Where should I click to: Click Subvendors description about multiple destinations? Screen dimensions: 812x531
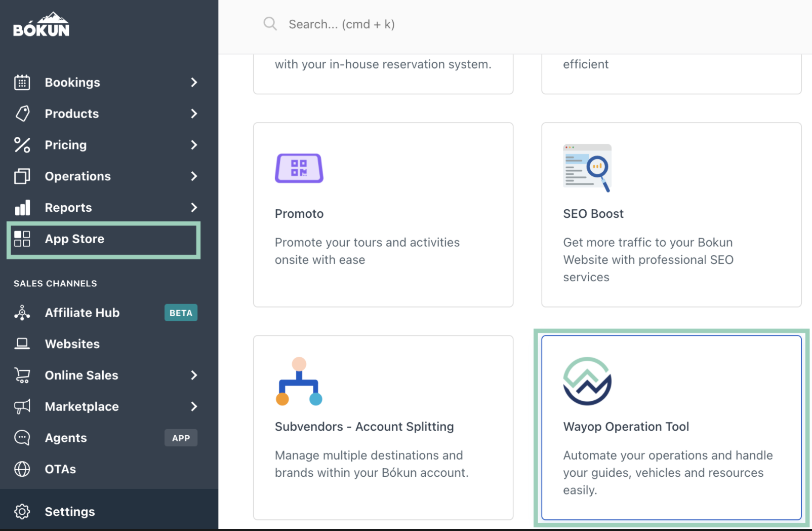[x=372, y=464]
